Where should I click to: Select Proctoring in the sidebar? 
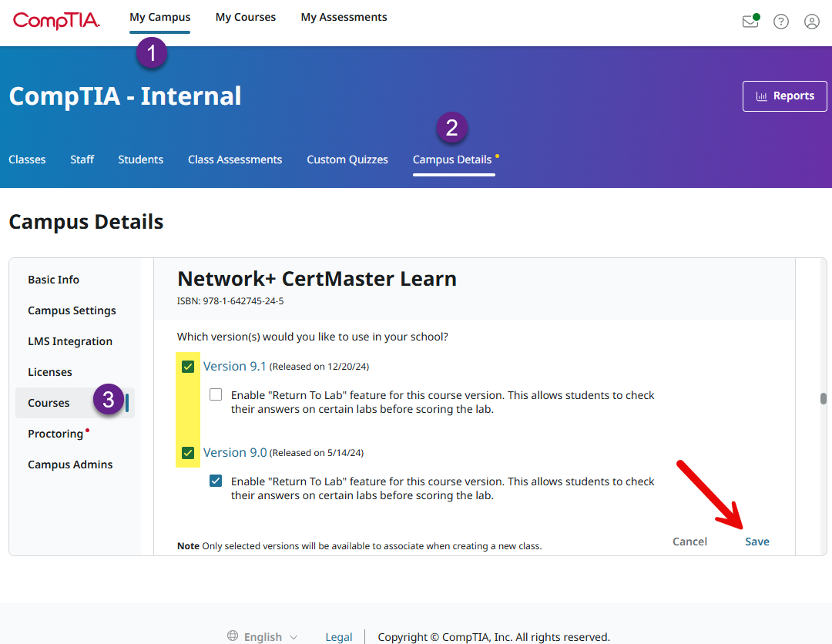55,434
